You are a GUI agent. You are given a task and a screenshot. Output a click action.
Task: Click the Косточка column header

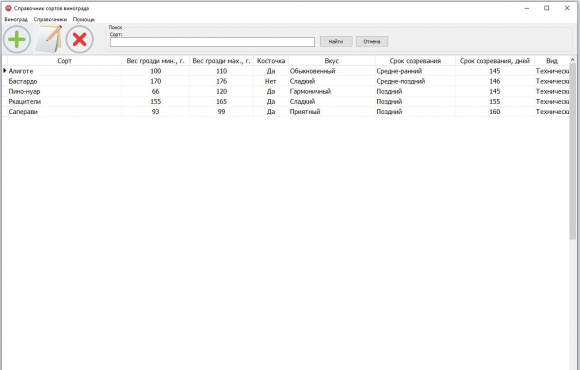tap(271, 61)
